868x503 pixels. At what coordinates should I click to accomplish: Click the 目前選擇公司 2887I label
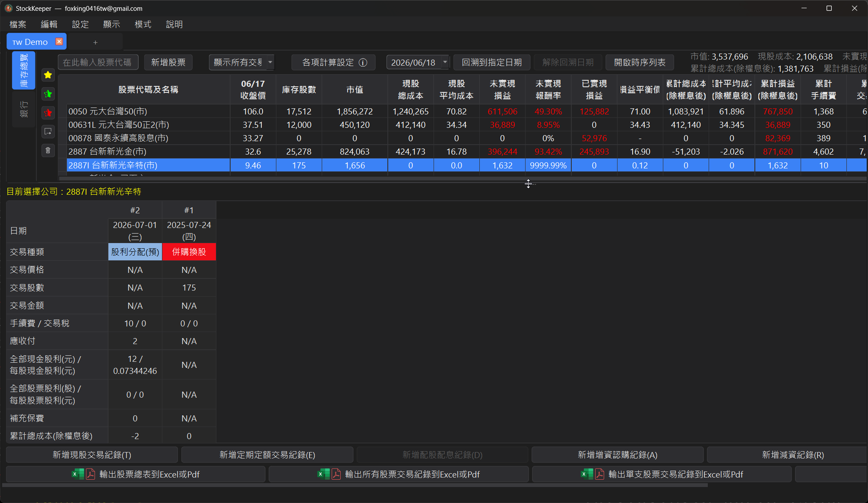click(x=74, y=191)
